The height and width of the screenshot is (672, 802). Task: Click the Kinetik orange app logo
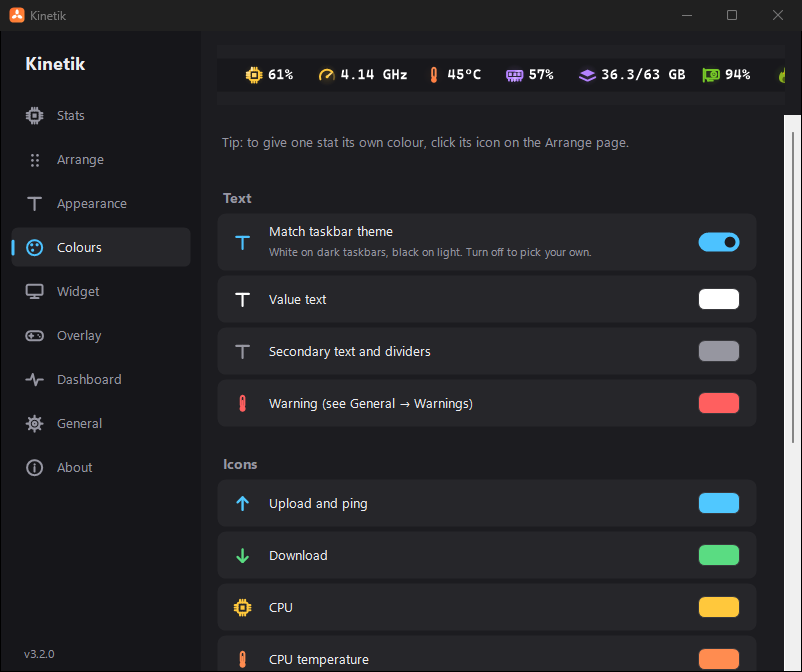(17, 15)
